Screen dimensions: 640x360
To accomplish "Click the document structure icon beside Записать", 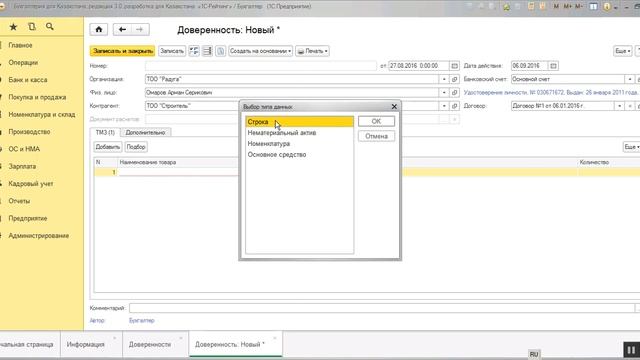I will (x=194, y=51).
